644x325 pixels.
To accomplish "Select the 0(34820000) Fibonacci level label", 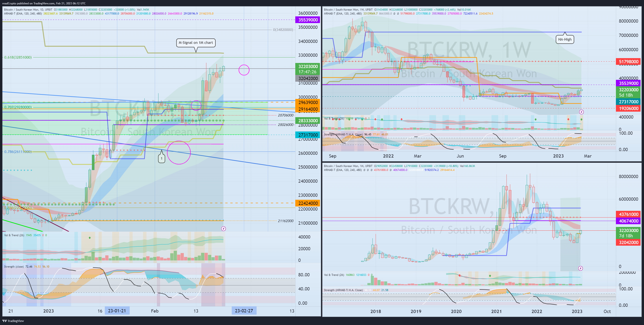I will point(283,30).
